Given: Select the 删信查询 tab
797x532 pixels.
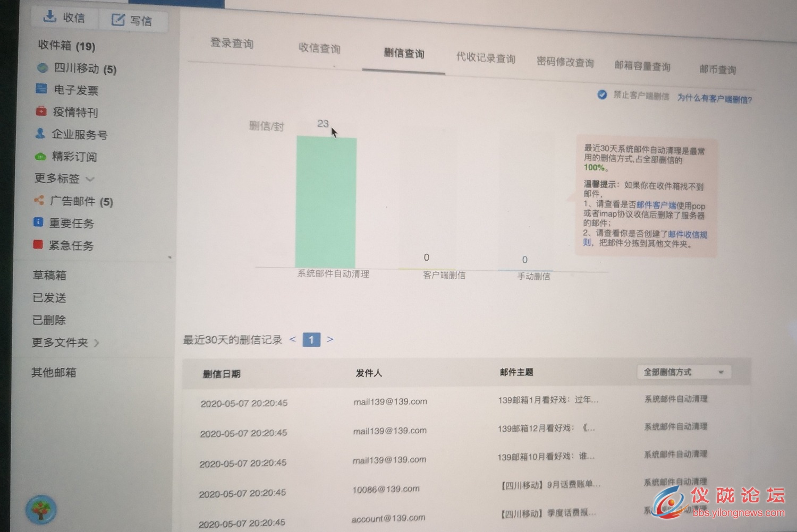Looking at the screenshot, I should pos(404,53).
